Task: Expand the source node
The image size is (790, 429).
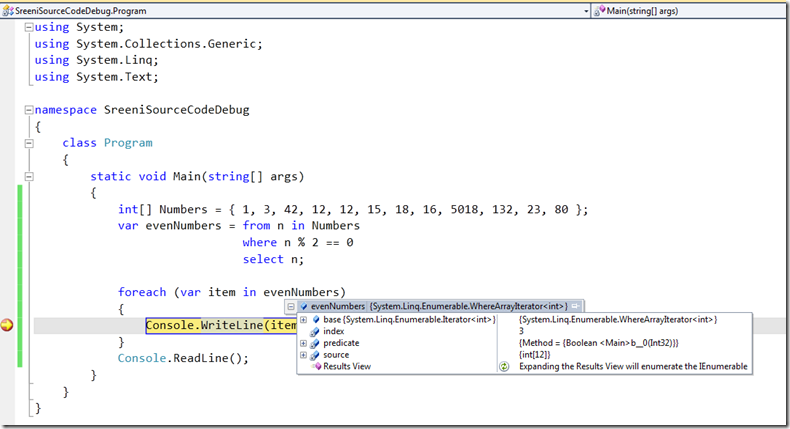Action: click(x=304, y=355)
